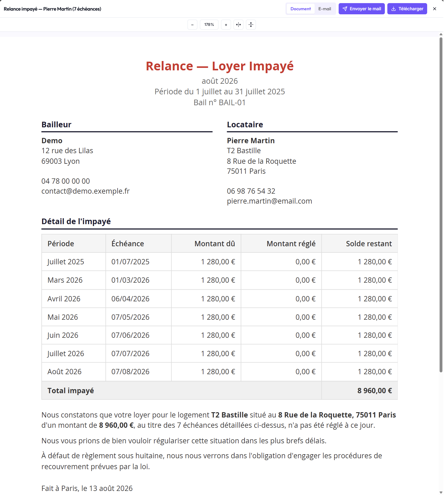Click tenant email pierre.martin@email.com
This screenshot has width=448, height=495.
point(269,201)
